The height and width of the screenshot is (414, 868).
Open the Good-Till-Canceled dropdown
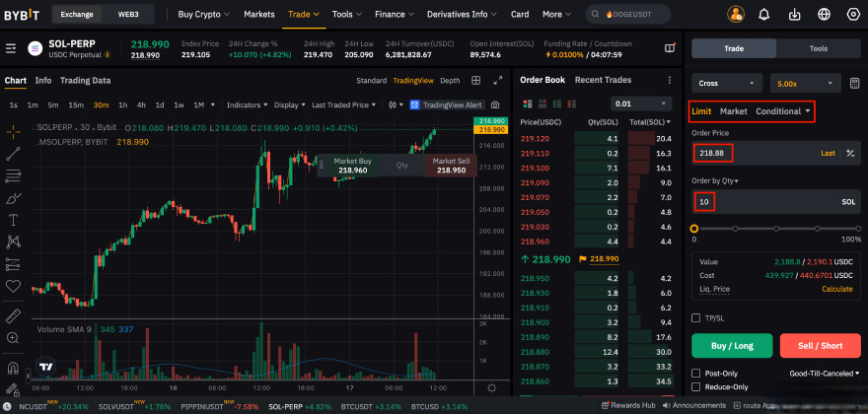(825, 374)
